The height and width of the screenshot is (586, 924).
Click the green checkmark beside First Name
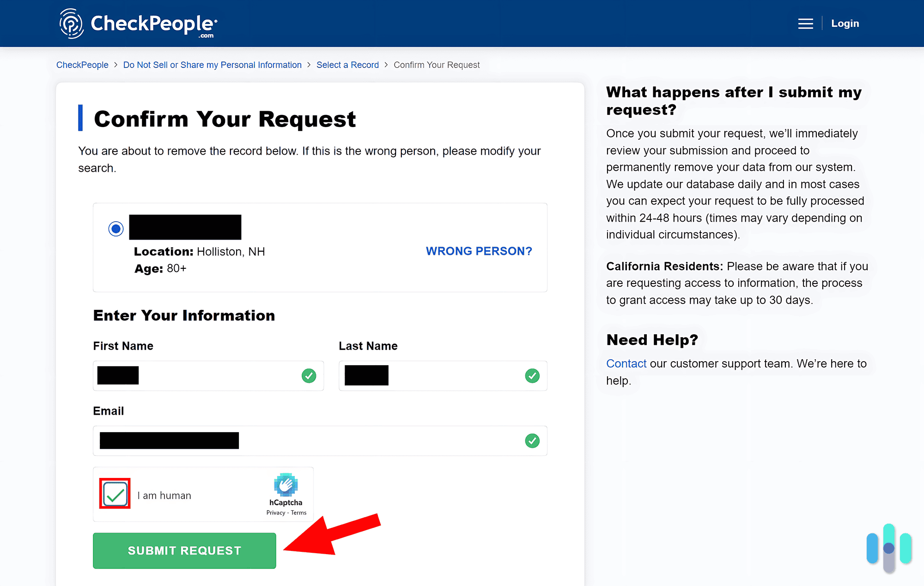[x=309, y=375]
